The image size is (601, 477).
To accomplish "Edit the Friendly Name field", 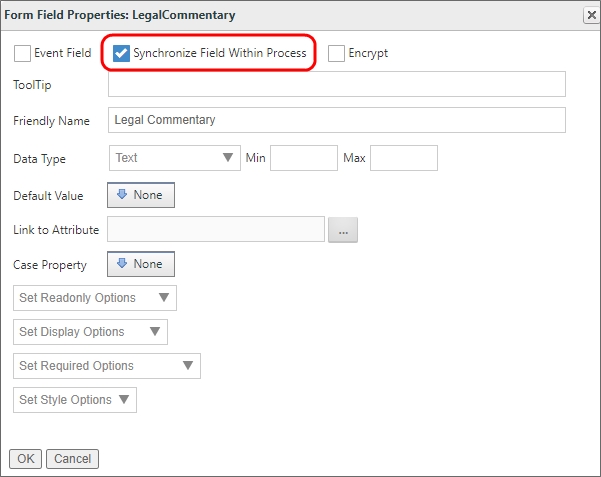I will point(336,120).
